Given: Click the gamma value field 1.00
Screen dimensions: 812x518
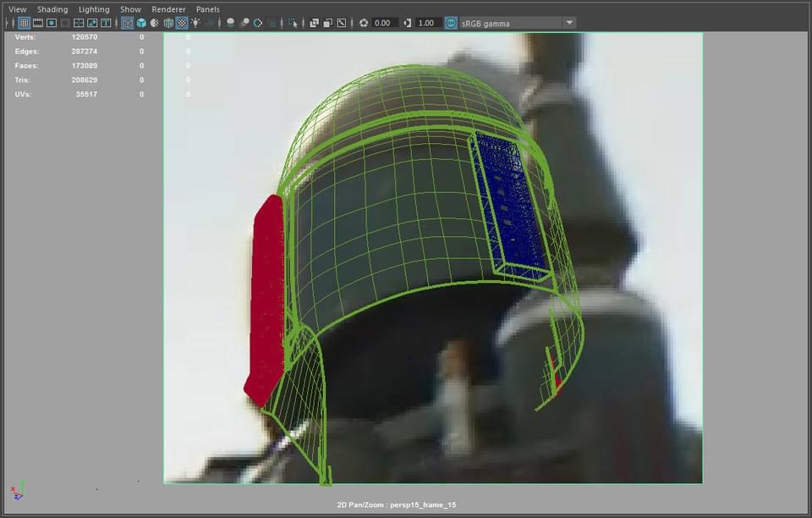Looking at the screenshot, I should pyautogui.click(x=428, y=23).
